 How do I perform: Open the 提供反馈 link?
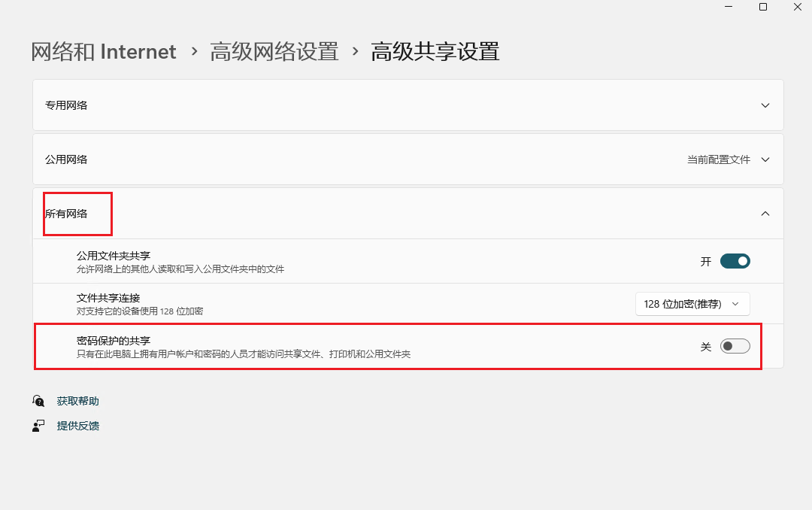coord(77,426)
